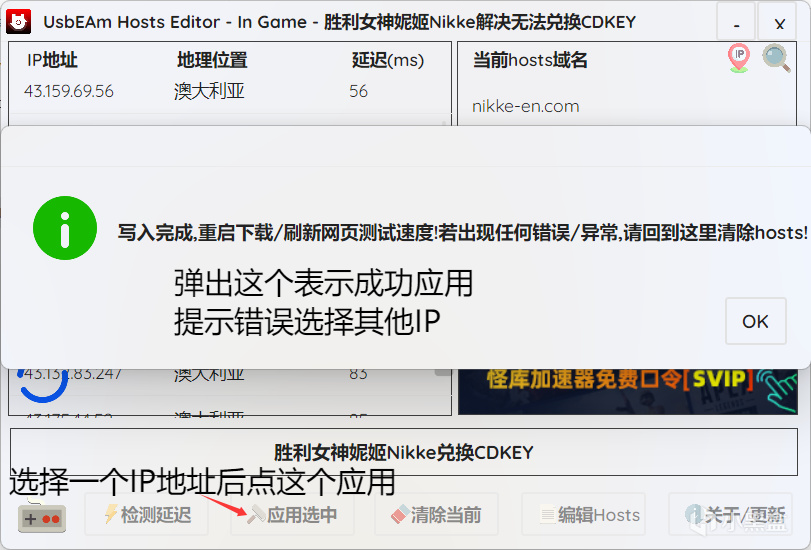This screenshot has height=550, width=811.
Task: Sort by 延迟(ms) column header
Action: [x=388, y=60]
